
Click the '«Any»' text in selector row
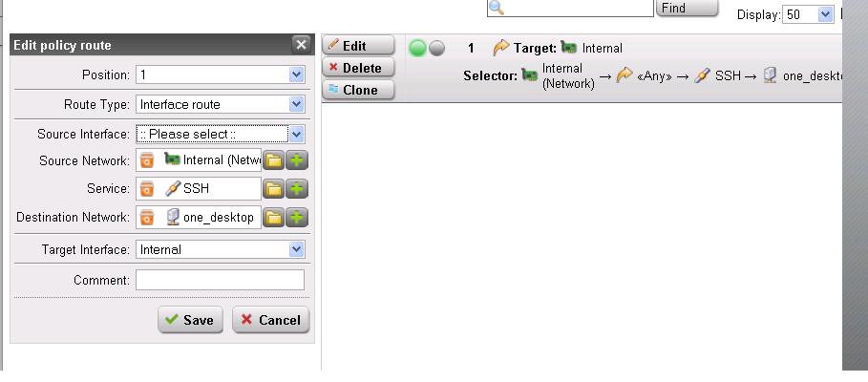(654, 75)
